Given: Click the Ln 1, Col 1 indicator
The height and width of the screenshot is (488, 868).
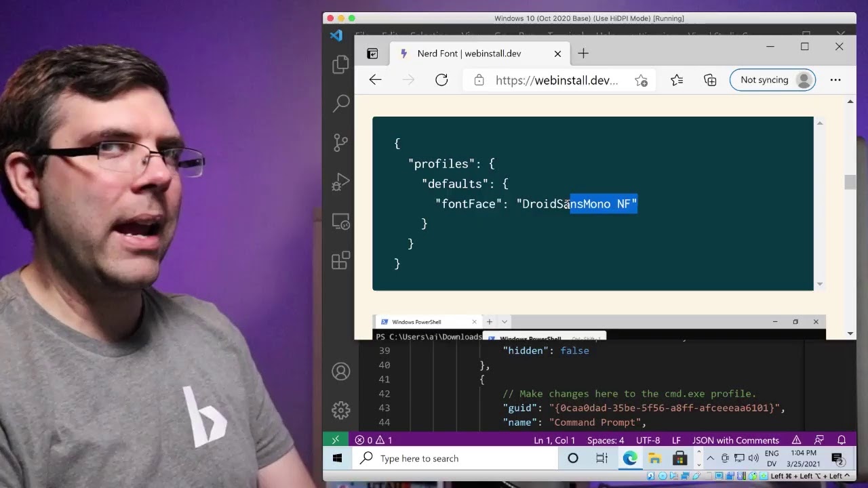Looking at the screenshot, I should pyautogui.click(x=555, y=440).
